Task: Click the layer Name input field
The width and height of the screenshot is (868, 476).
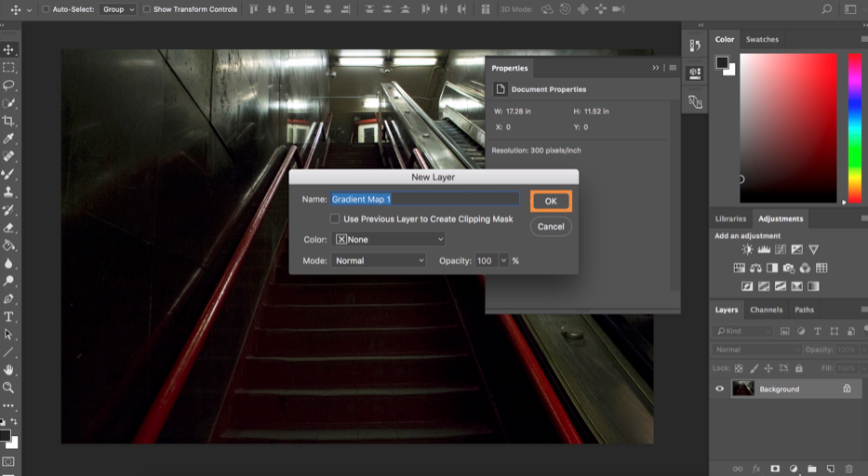Action: tap(424, 199)
